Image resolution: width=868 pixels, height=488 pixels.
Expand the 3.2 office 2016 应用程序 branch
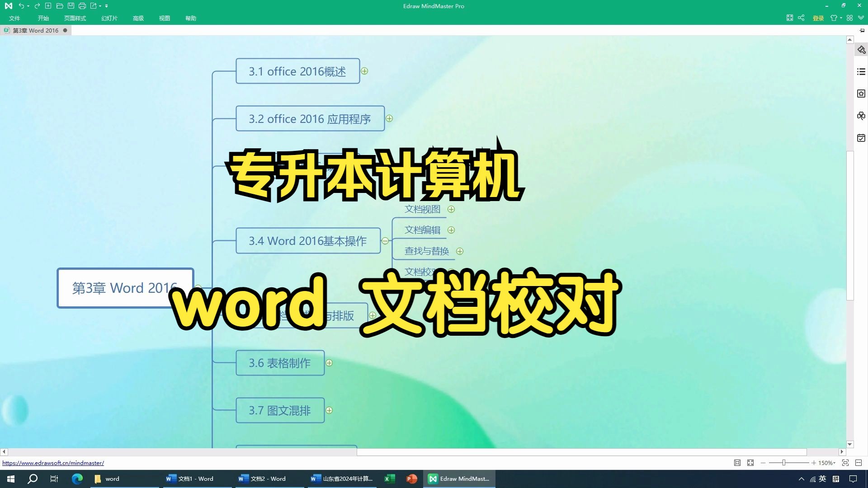[x=389, y=118]
